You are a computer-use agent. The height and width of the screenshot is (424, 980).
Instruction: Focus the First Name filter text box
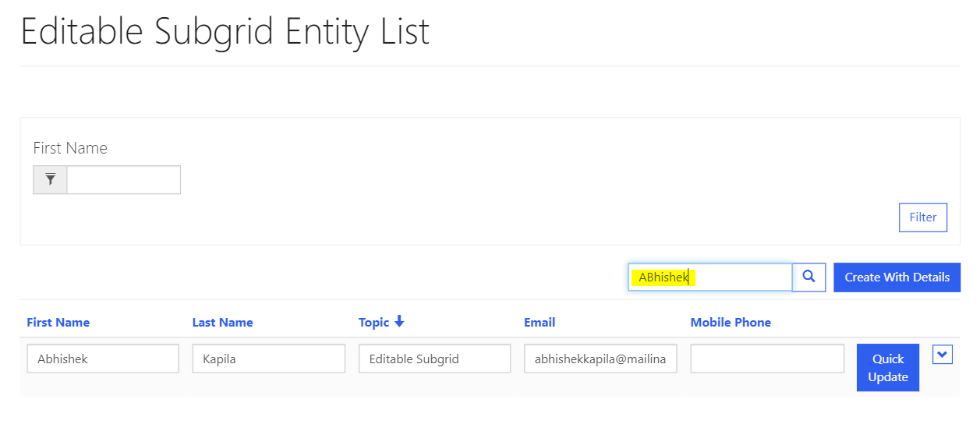123,180
